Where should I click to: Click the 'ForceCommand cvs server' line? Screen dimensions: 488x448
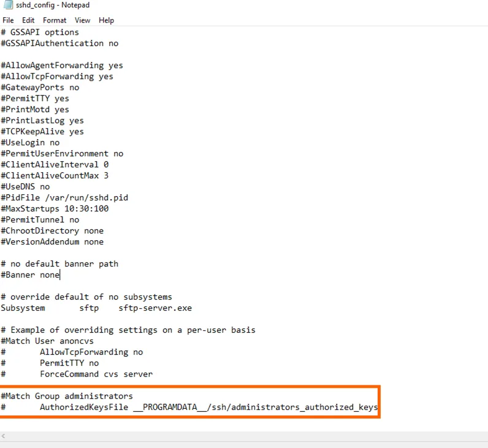96,374
